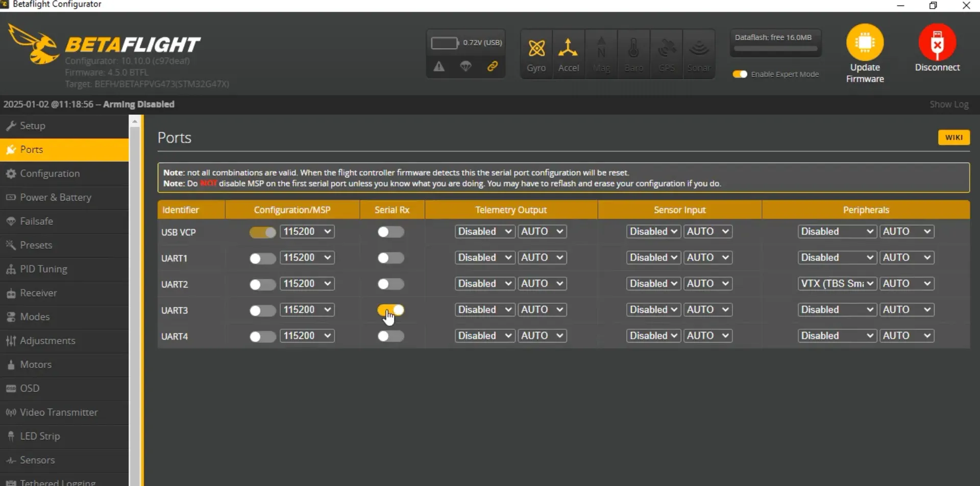Click the Gyro sensor icon
This screenshot has height=486, width=980.
(x=536, y=48)
